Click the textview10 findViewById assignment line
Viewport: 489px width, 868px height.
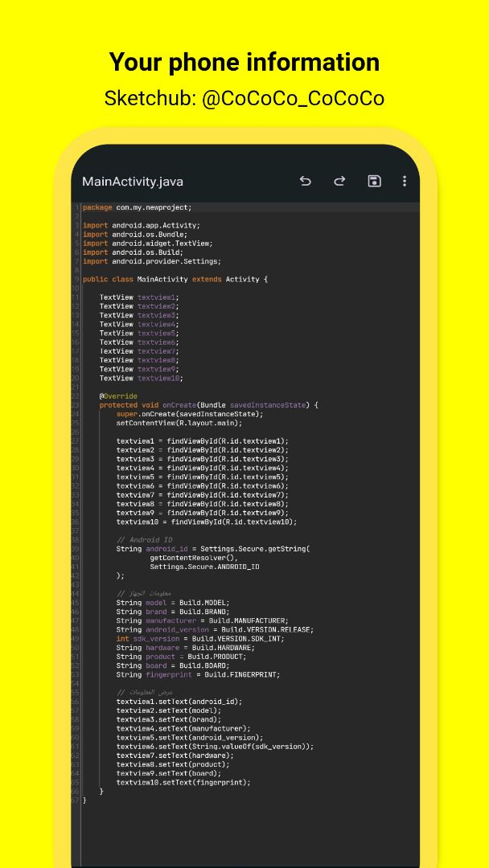pos(206,522)
